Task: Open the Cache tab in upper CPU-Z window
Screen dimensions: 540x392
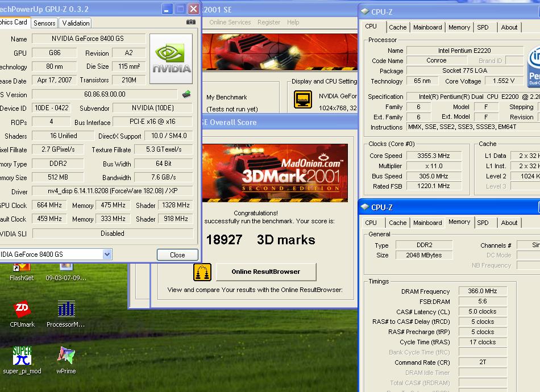Action: (397, 27)
